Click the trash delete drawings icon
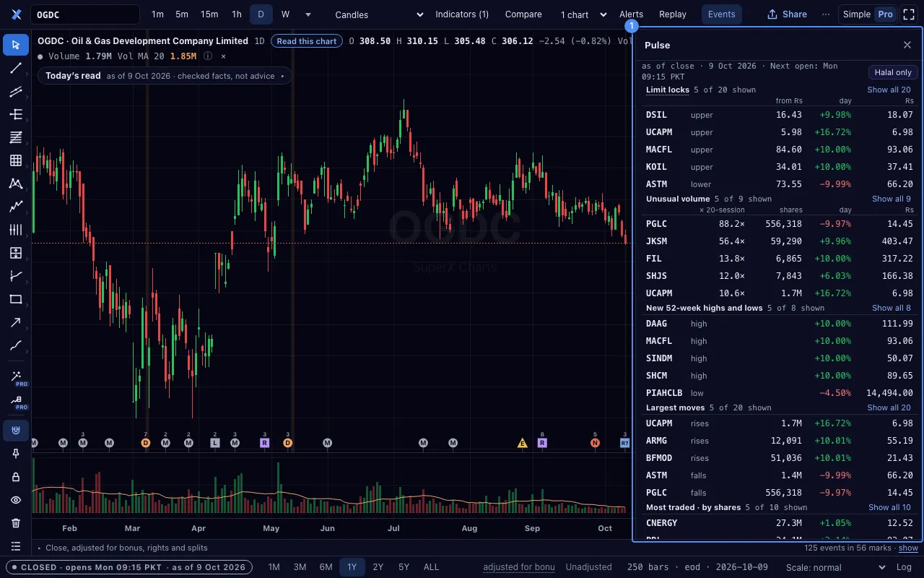Viewport: 924px width, 578px height. pyautogui.click(x=16, y=523)
